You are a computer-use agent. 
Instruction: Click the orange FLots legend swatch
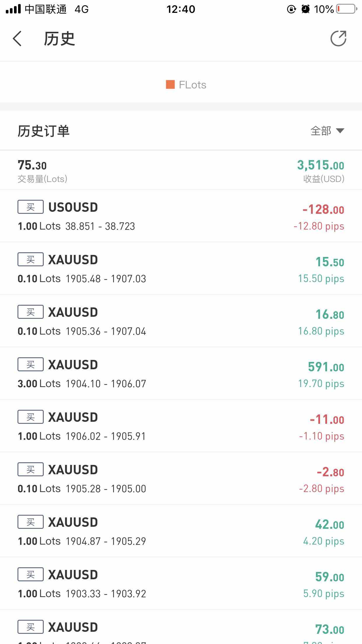click(x=170, y=85)
